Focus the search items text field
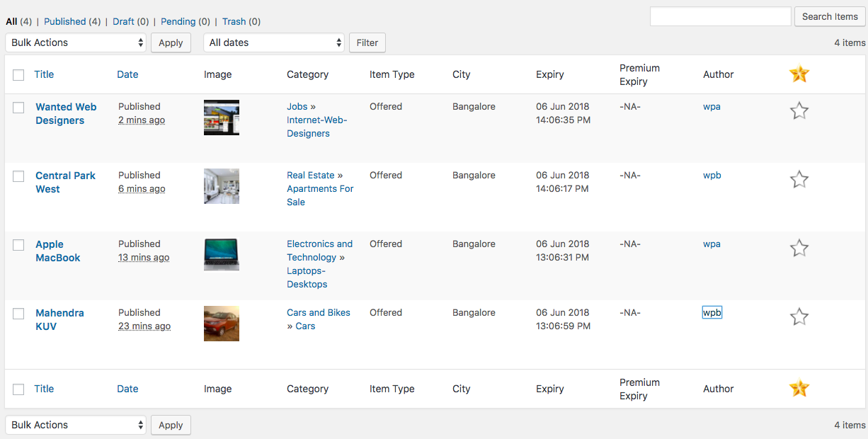Screen dimensions: 868x439 (x=720, y=16)
